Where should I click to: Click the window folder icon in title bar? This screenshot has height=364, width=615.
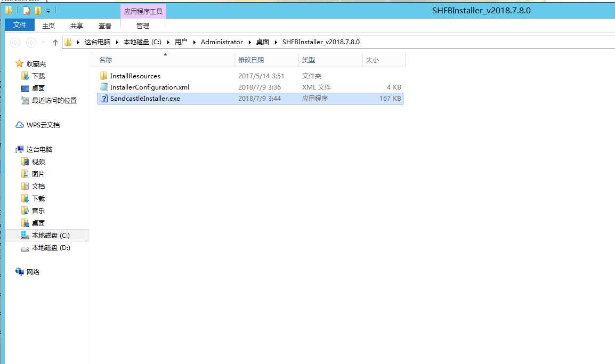click(9, 10)
